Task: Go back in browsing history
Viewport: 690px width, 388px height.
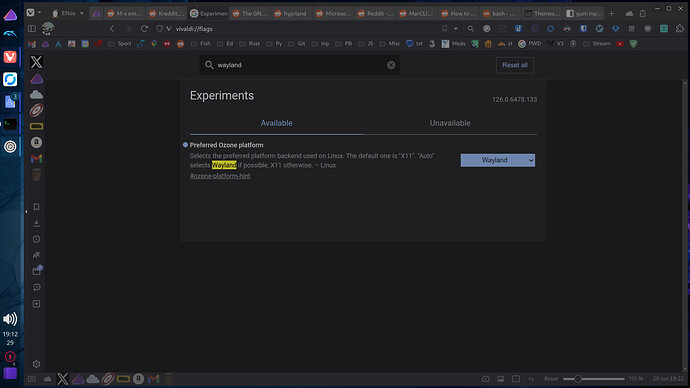Action: tap(112, 29)
